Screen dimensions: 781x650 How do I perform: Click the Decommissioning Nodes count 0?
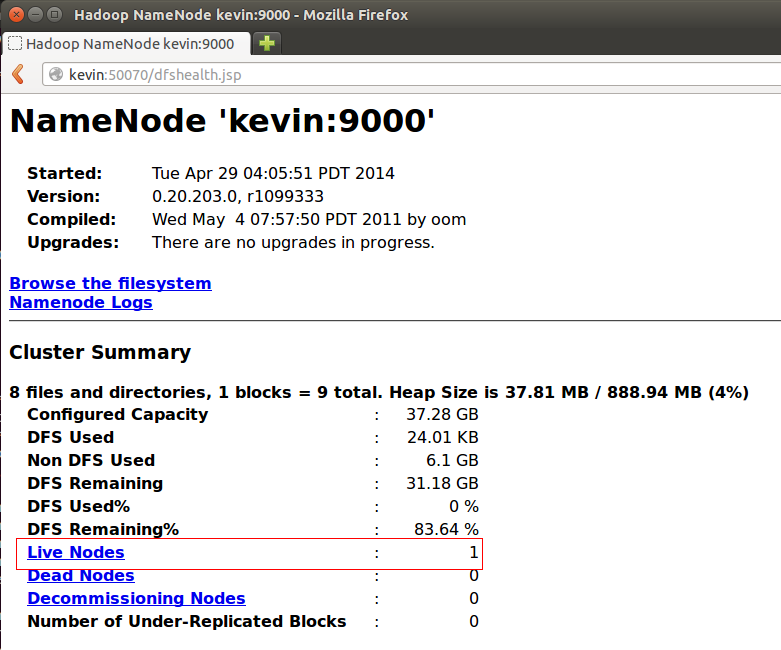click(x=474, y=598)
